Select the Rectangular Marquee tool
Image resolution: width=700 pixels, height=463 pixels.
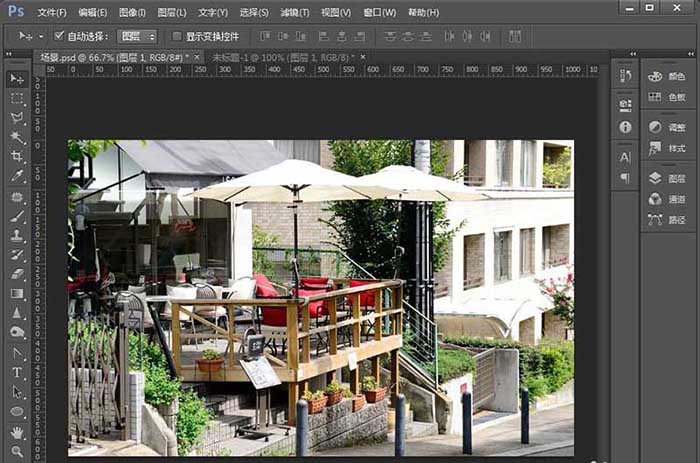17,99
